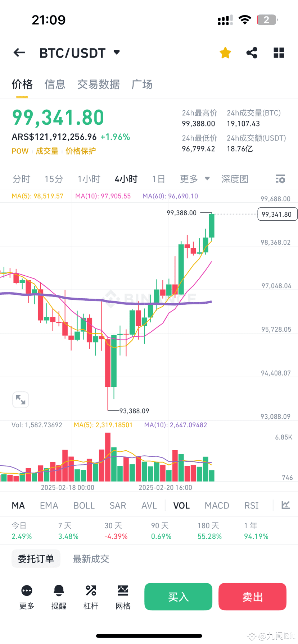Select the 最新成交 tab

(90, 558)
